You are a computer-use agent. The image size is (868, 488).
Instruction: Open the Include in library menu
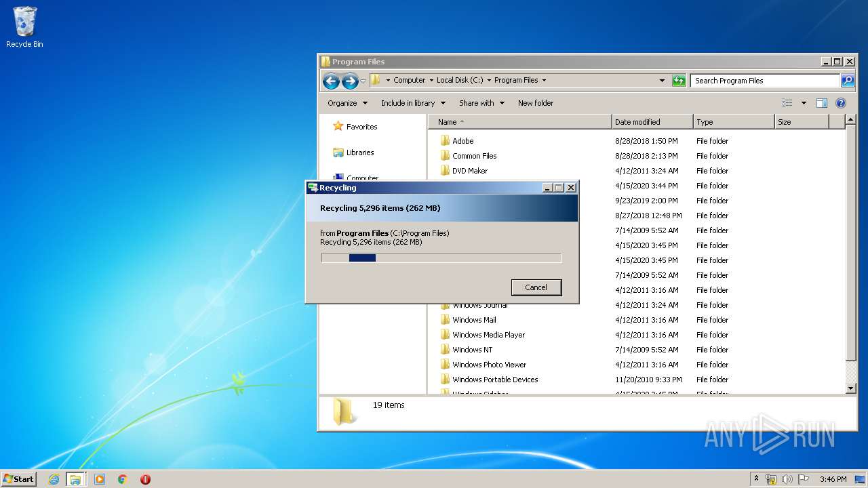coord(413,103)
